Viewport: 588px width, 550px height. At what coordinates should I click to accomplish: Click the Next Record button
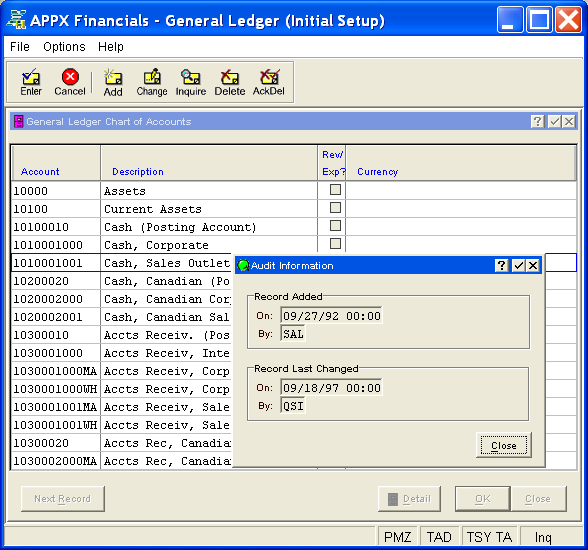pos(63,499)
